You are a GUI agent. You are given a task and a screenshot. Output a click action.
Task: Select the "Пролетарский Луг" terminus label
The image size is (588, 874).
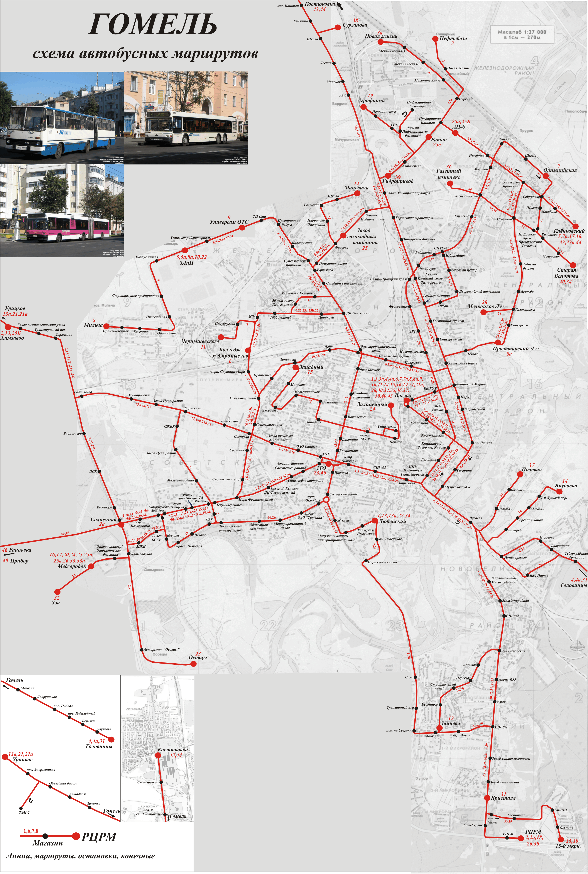coord(515,349)
